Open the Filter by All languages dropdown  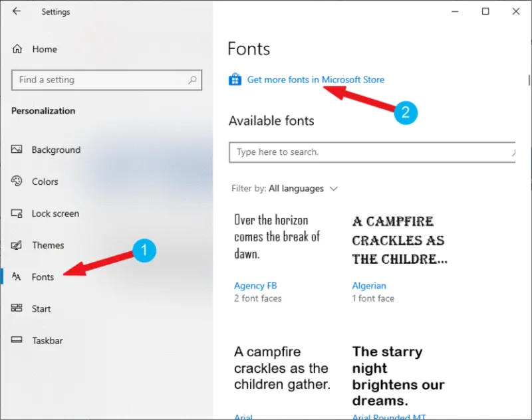tap(285, 189)
